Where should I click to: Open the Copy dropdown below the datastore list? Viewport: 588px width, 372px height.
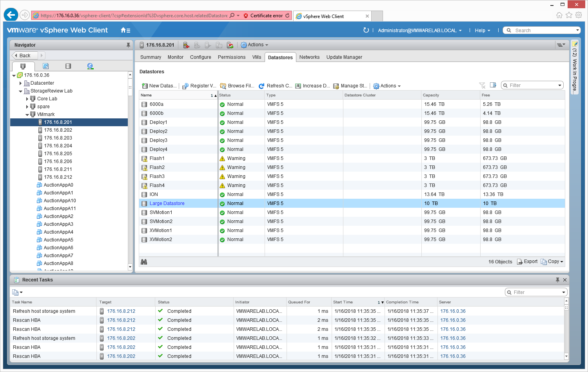point(552,261)
